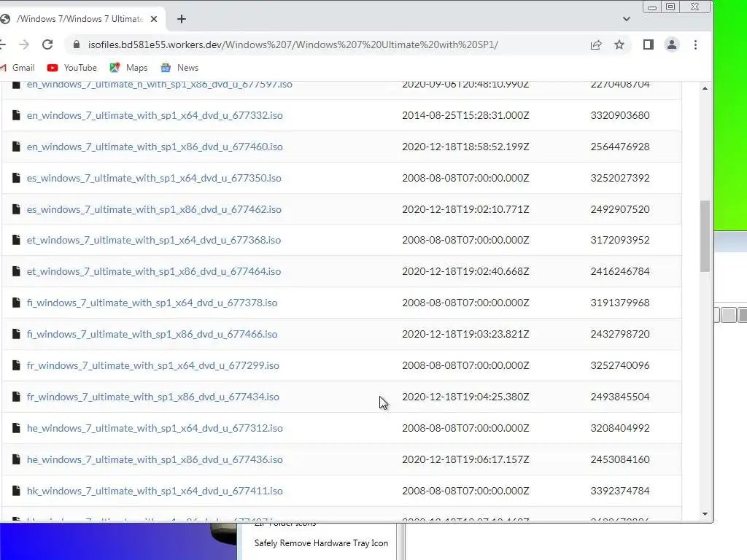Viewport: 747px width, 560px height.
Task: Close the Windows 7 Ultimate tab
Action: (x=154, y=19)
